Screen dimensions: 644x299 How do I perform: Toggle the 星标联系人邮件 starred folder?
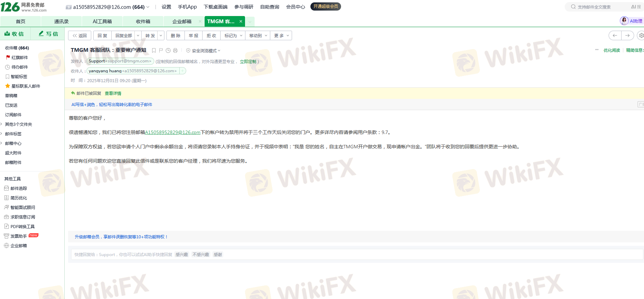(26, 86)
